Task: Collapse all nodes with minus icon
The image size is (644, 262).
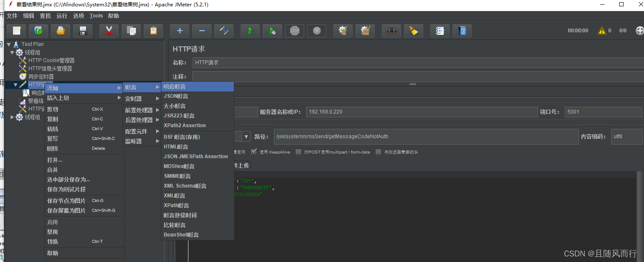Action: pos(202,31)
